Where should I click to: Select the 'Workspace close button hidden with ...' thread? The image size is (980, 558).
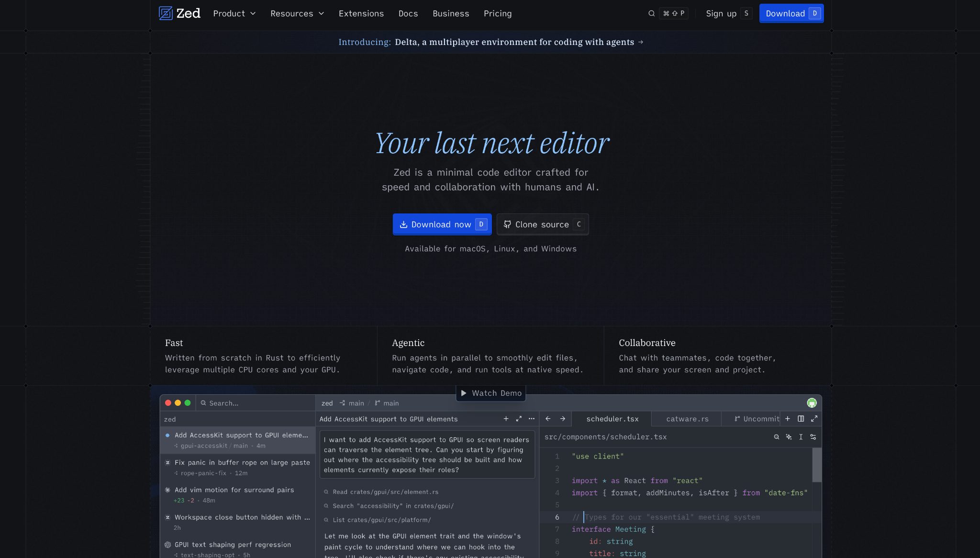(x=238, y=522)
